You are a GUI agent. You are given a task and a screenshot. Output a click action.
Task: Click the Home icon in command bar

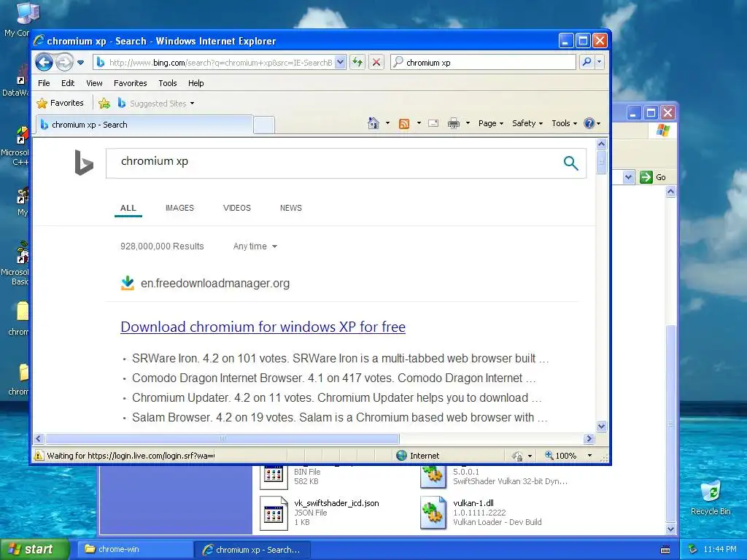(x=373, y=123)
